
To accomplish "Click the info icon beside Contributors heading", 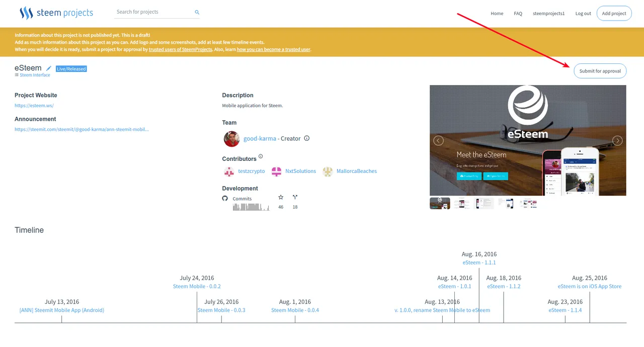I will pos(261,156).
